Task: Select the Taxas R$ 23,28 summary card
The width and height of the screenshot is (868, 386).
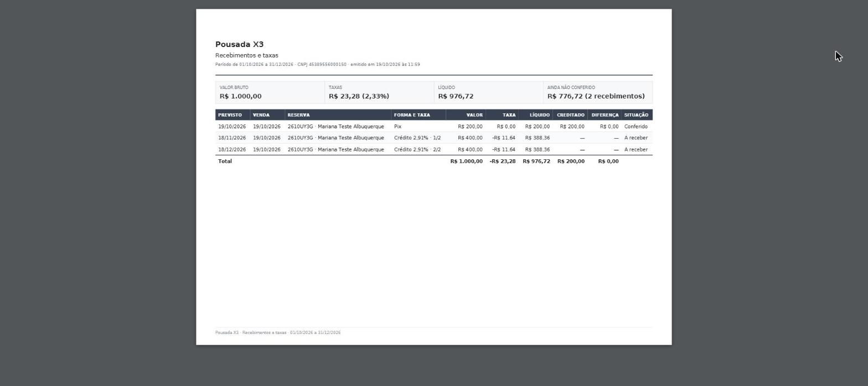Action: point(379,92)
